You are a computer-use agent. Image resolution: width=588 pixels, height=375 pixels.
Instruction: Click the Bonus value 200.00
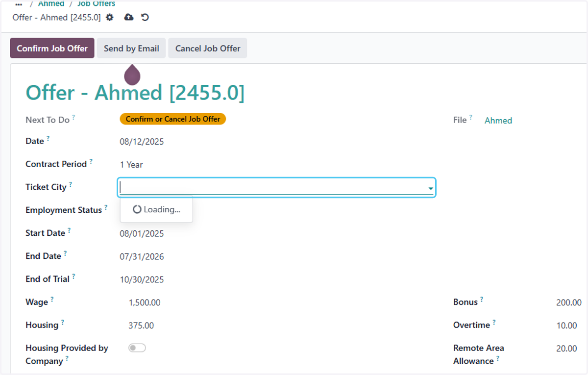point(569,303)
